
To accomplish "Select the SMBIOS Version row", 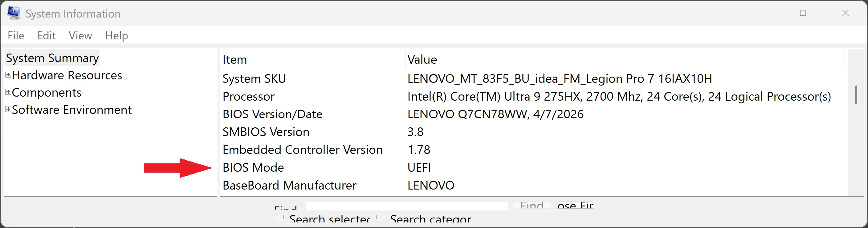I will (x=534, y=132).
